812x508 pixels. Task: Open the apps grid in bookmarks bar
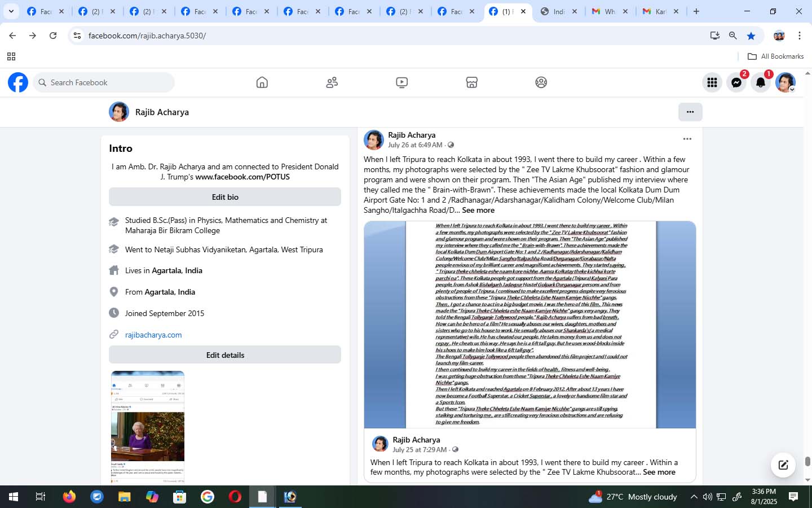pos(11,56)
